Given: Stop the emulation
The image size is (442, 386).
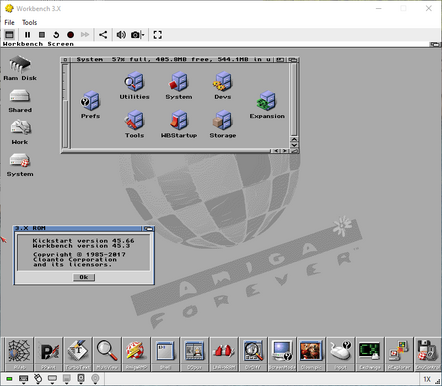Looking at the screenshot, I should pyautogui.click(x=42, y=35).
